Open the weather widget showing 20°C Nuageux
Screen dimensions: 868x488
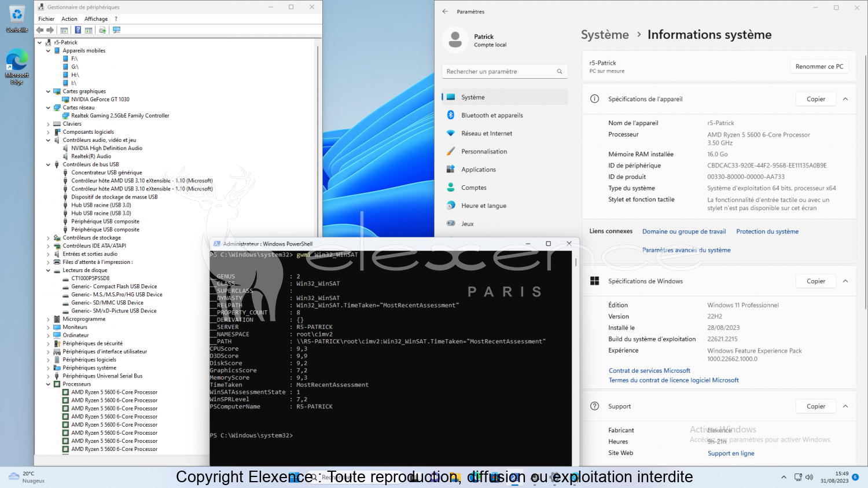click(x=27, y=477)
